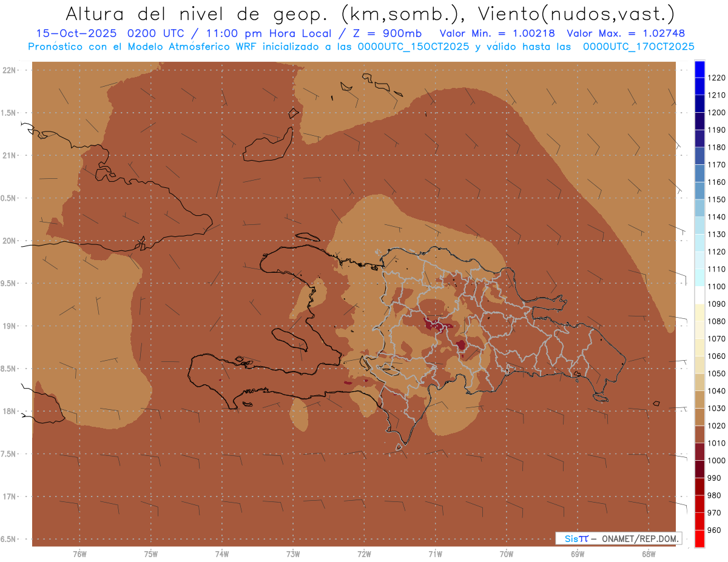Click the top blue 1220 colorbar segment
Viewport: 728px width, 562px height.
click(699, 69)
